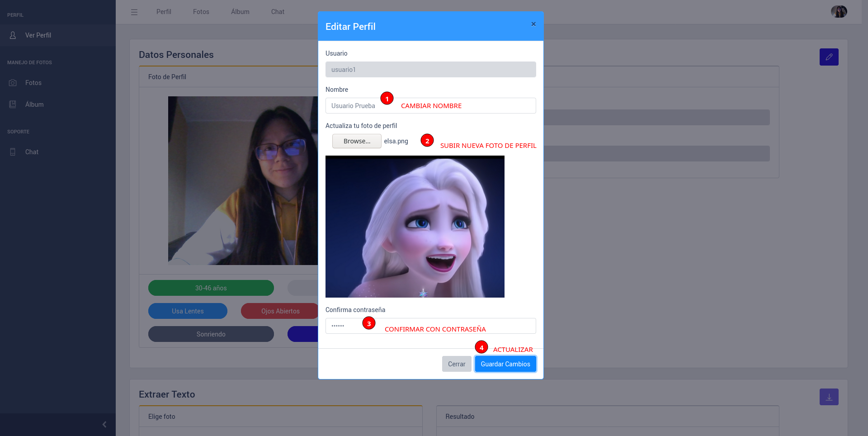Collapse the sidebar with the chevron arrow
868x436 pixels.
pos(104,424)
